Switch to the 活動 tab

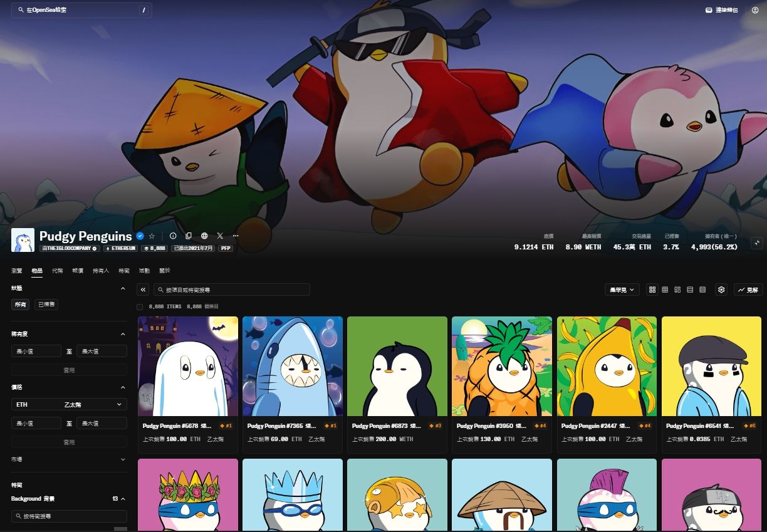click(144, 271)
